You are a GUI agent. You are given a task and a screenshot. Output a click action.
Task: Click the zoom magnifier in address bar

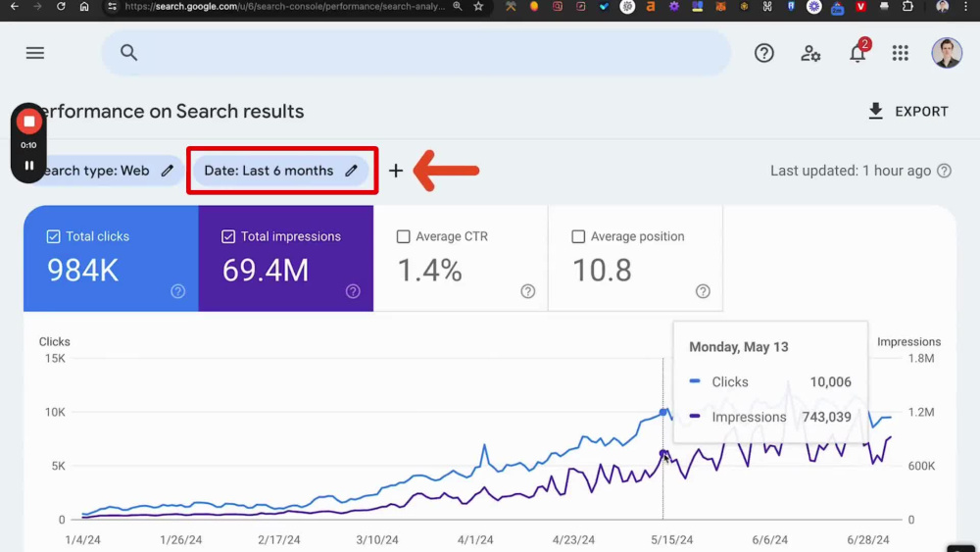[458, 6]
